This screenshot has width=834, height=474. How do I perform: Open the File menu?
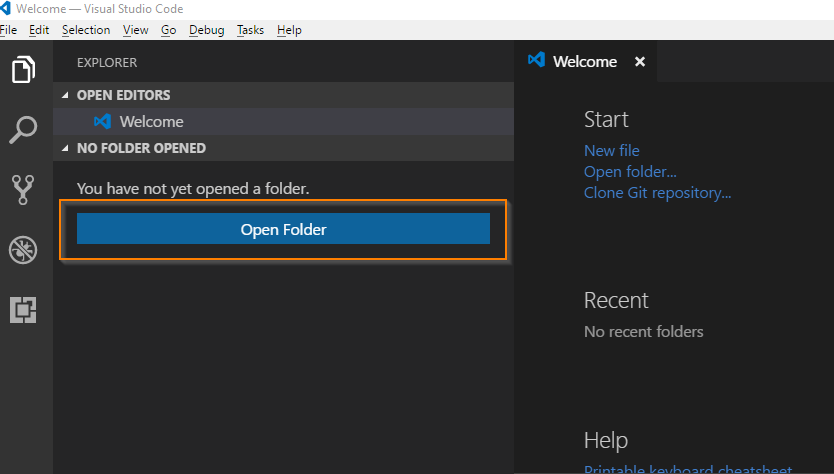click(9, 30)
